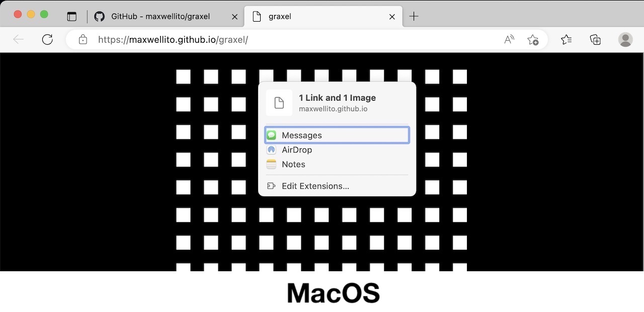Click the Notes app icon in the share menu
644x312 pixels.
coord(271,164)
